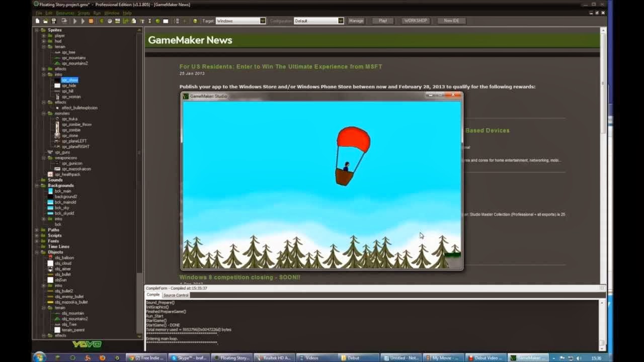Image resolution: width=644 pixels, height=362 pixels.
Task: Collapse the Sprites root folder
Action: pos(37,30)
